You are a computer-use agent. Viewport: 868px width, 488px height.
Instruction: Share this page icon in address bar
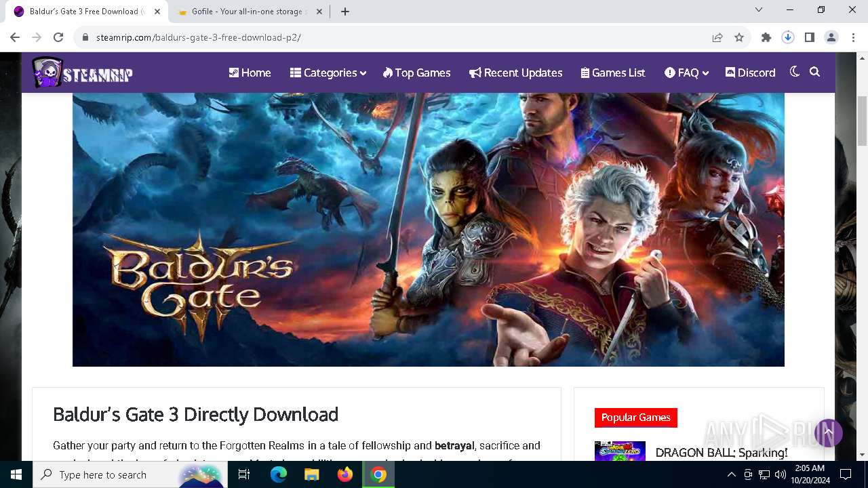coord(717,37)
